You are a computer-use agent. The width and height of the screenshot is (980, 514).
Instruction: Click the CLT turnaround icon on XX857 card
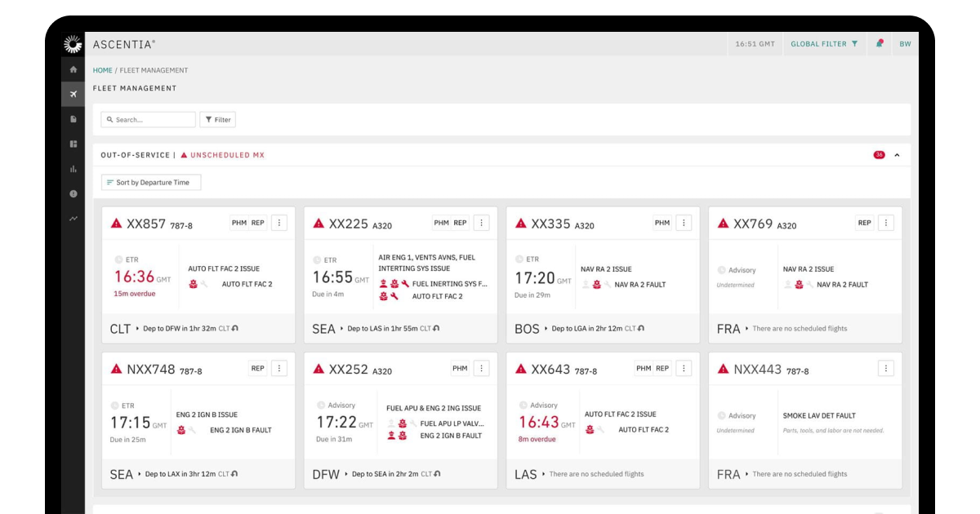pyautogui.click(x=234, y=329)
